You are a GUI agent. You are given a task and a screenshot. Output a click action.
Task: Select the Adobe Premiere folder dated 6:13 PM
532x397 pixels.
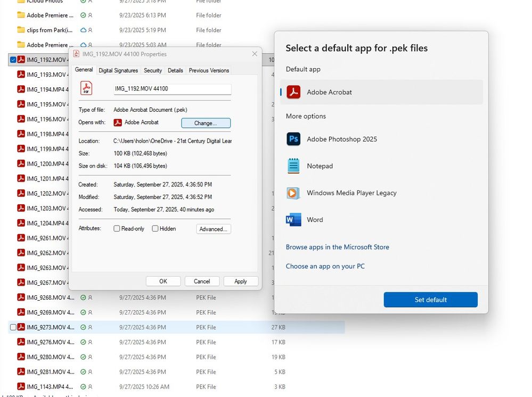(x=50, y=15)
